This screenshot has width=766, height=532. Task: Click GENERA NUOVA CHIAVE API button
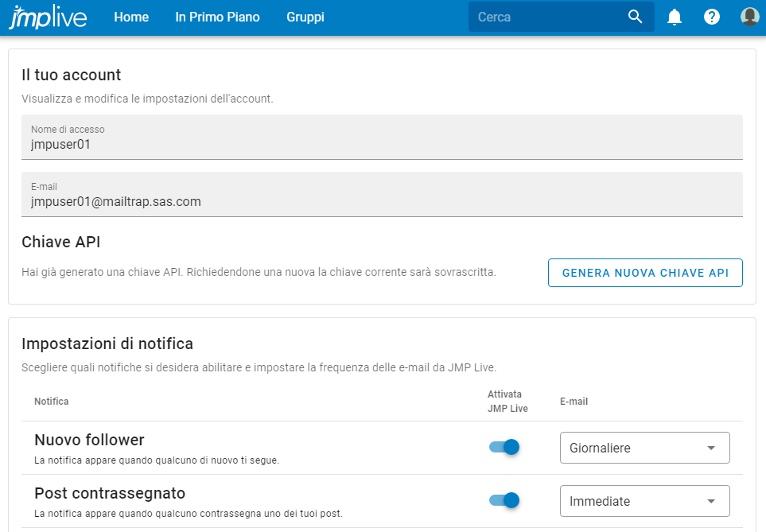pyautogui.click(x=644, y=272)
